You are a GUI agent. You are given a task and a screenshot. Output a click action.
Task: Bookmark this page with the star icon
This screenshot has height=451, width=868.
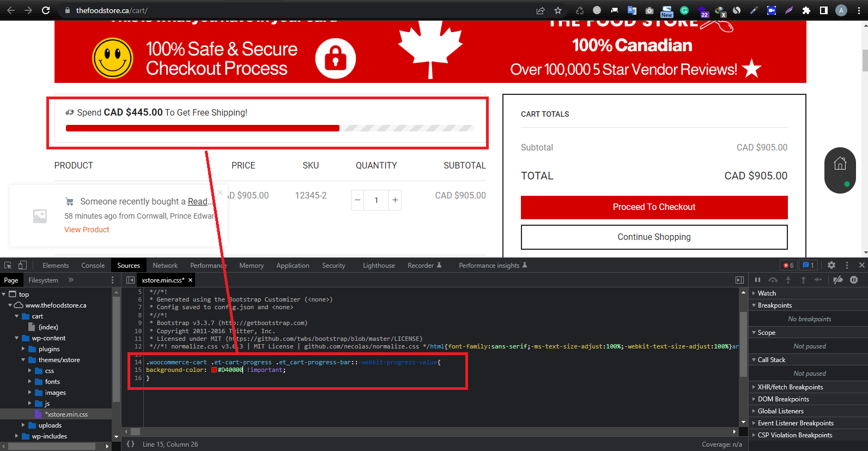[558, 10]
